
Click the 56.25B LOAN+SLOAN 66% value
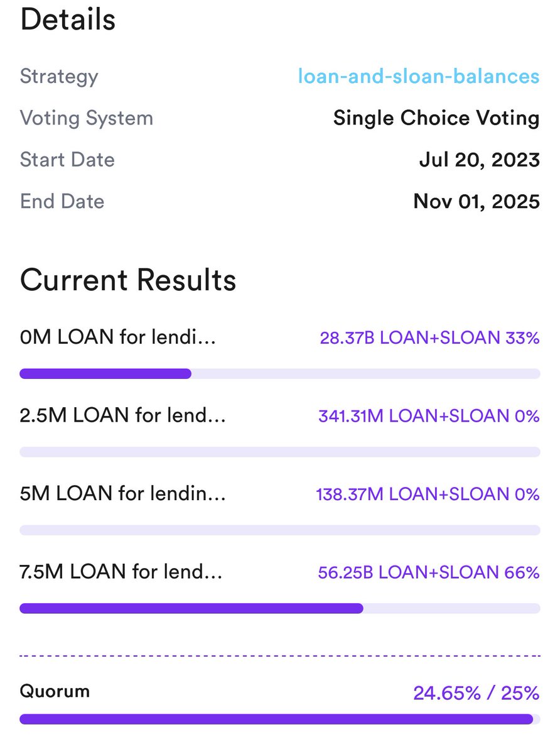point(429,572)
